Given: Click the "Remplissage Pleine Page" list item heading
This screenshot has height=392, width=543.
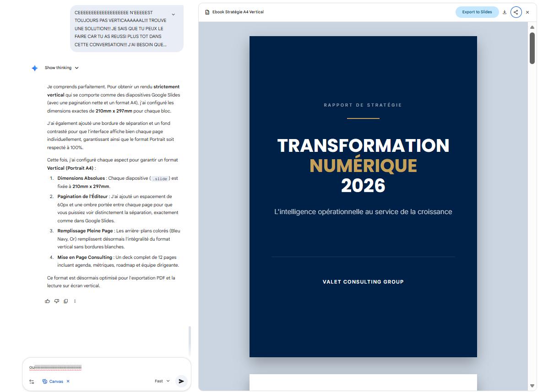Looking at the screenshot, I should [x=85, y=231].
